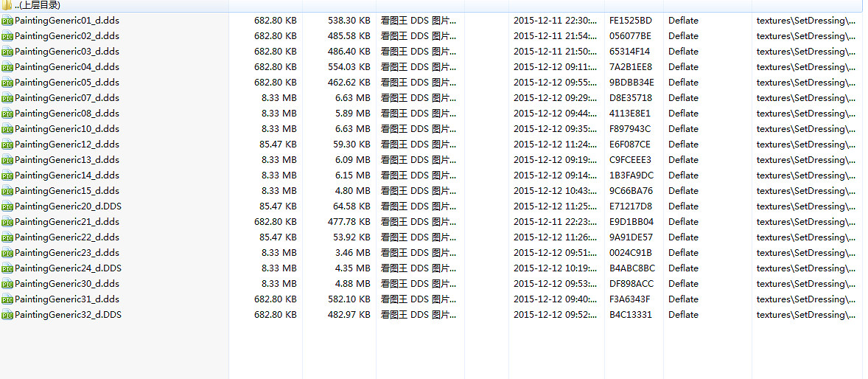
Task: Click the Deflate method of PaintingGeneric22_d.dds
Action: (x=683, y=237)
